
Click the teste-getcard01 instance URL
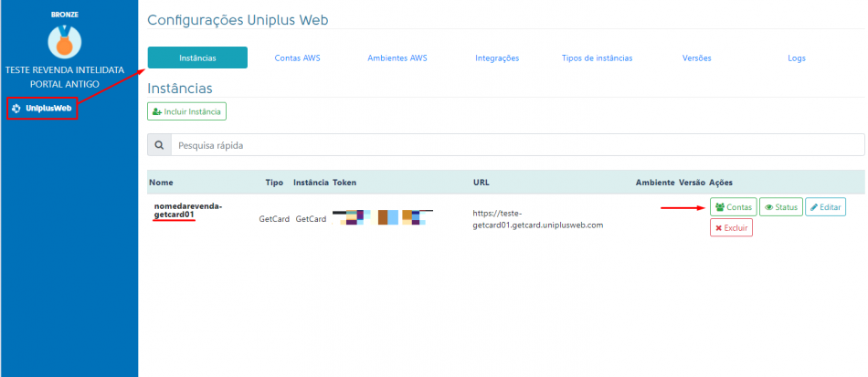[x=537, y=218]
